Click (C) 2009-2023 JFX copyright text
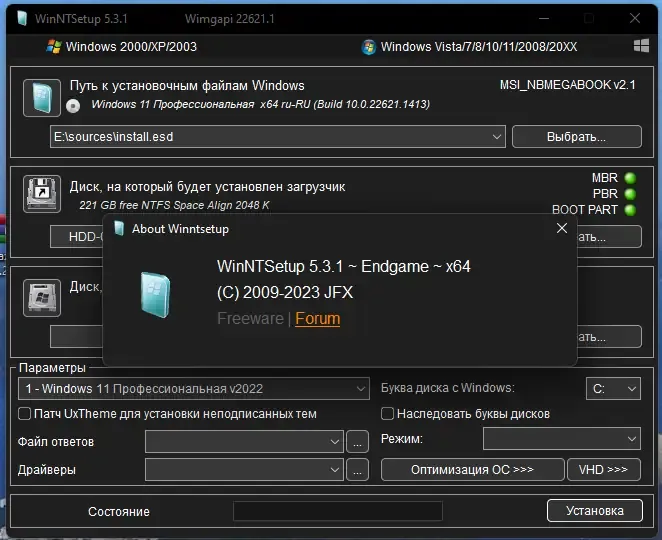Image resolution: width=662 pixels, height=540 pixels. coord(285,292)
